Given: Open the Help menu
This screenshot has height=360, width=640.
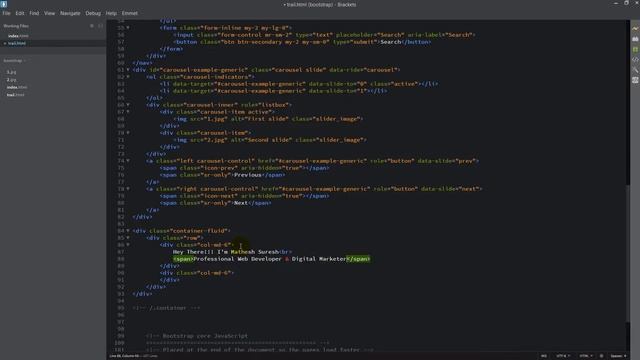Looking at the screenshot, I should [x=111, y=13].
